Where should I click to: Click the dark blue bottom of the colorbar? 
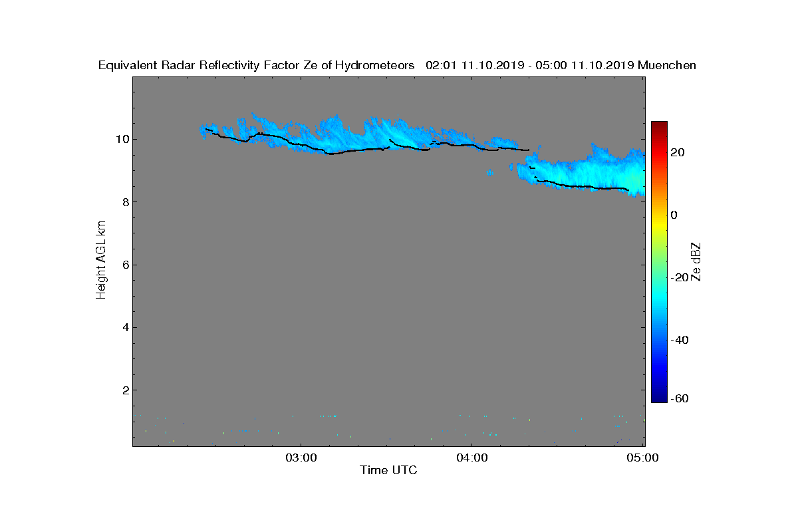point(659,397)
